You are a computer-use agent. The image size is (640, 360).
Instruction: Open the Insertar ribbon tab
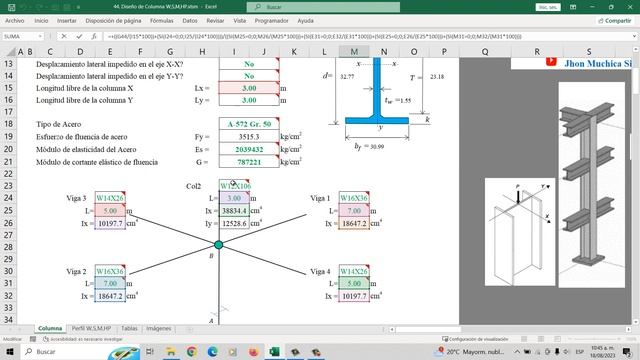coord(67,20)
